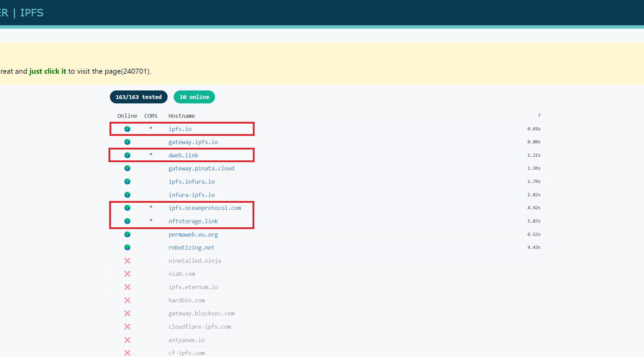This screenshot has width=644, height=357.
Task: Click the offline X icon for ipfs.eternum.io
Action: [127, 287]
